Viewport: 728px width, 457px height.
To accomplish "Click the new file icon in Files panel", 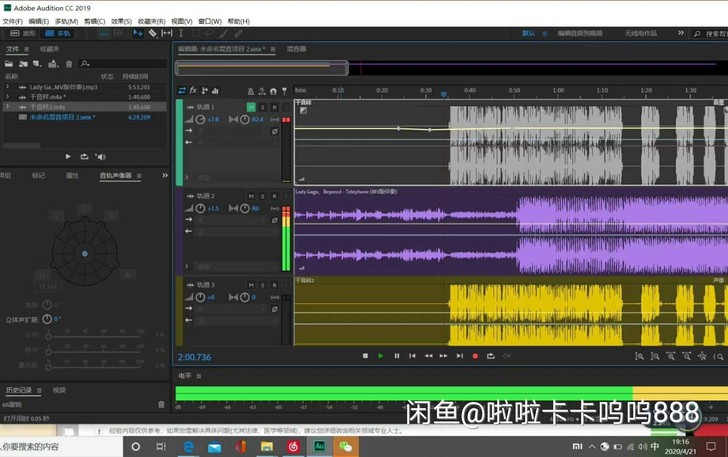I will (37, 64).
